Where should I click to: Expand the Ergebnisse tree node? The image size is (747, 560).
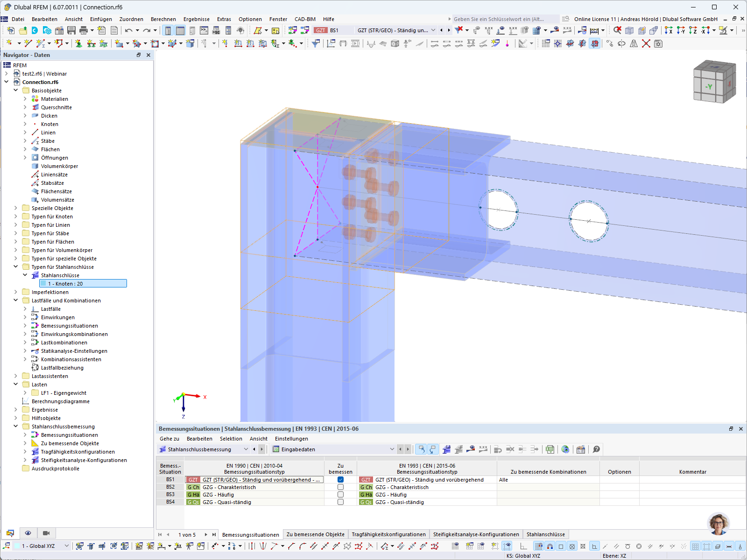point(16,410)
